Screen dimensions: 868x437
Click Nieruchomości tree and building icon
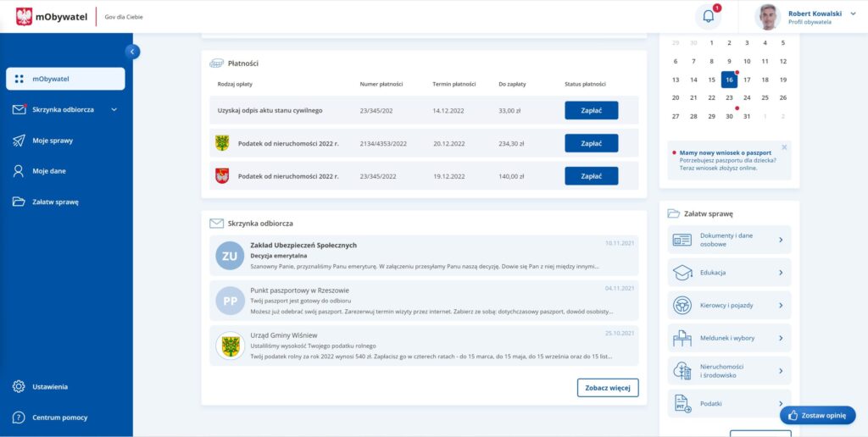pyautogui.click(x=682, y=371)
